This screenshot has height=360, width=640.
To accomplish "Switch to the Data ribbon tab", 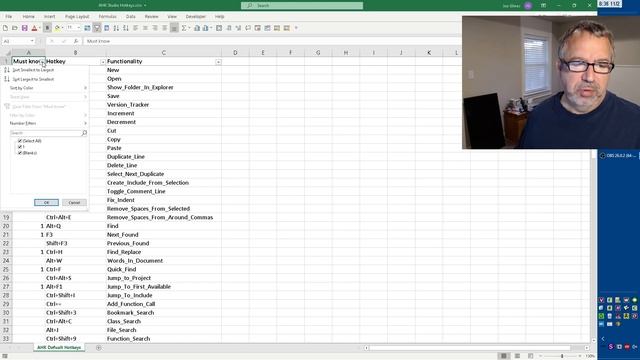I will coord(131,17).
